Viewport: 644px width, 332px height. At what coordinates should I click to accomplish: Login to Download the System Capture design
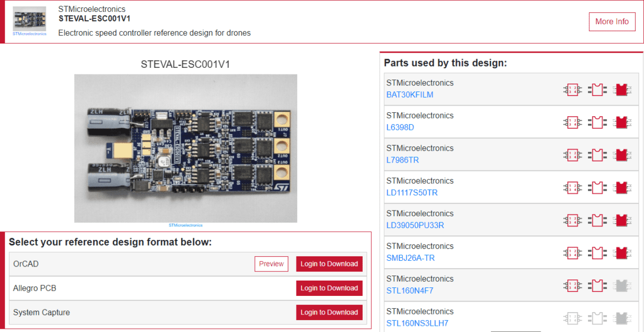(x=329, y=312)
